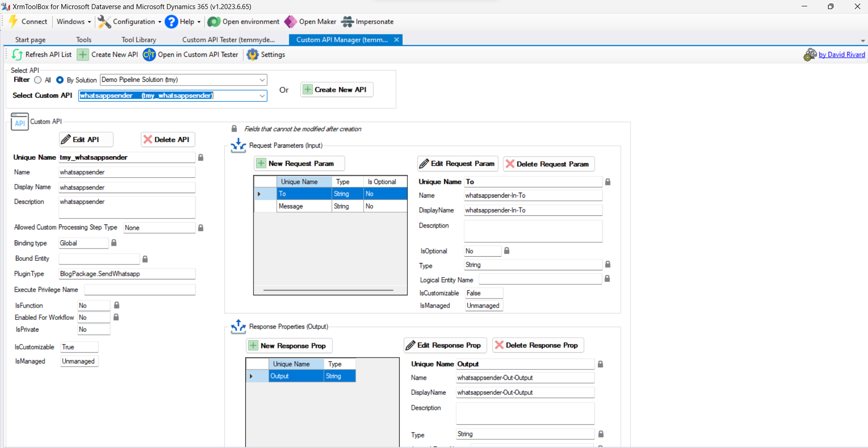Click the toolbar Create New API plus icon
Screen dimensions: 868x448
pos(83,55)
